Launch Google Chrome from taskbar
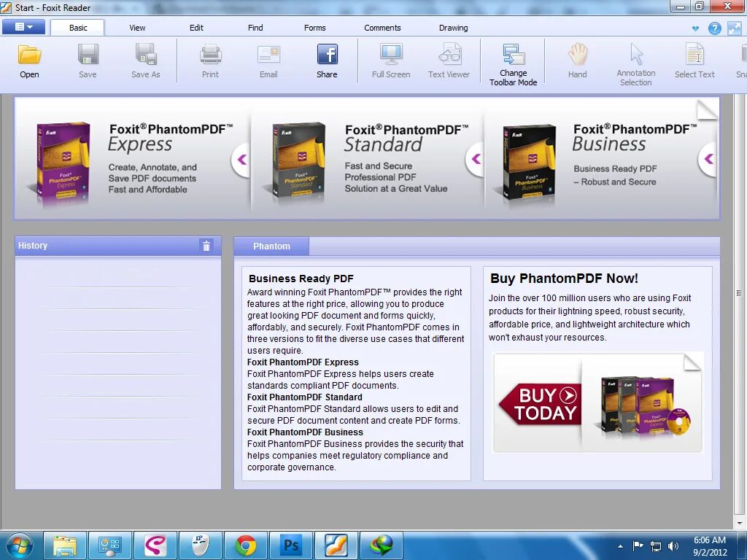The width and height of the screenshot is (747, 560). tap(245, 545)
